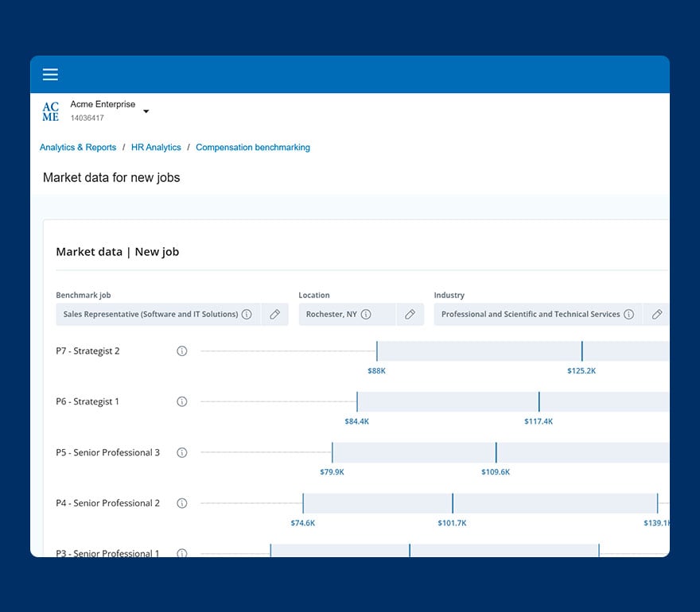Click the ACME company logo
700x612 pixels.
[50, 110]
